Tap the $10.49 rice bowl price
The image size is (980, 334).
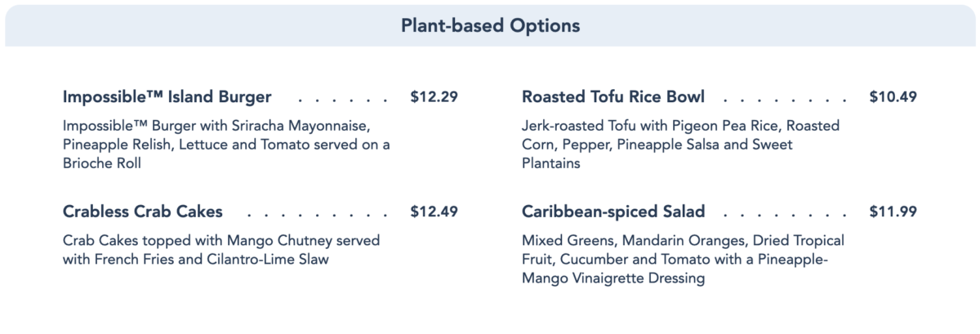click(x=893, y=97)
